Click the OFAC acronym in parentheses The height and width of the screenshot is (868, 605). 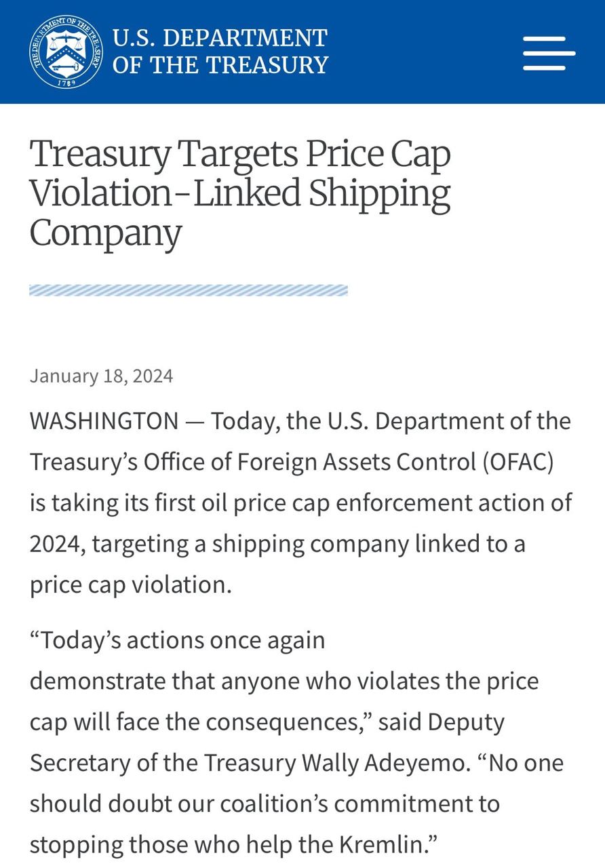[519, 462]
